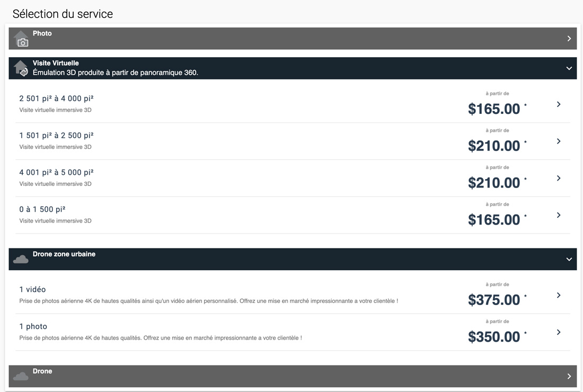The image size is (583, 392).
Task: Expand the Drone section chevron
Action: 569,377
